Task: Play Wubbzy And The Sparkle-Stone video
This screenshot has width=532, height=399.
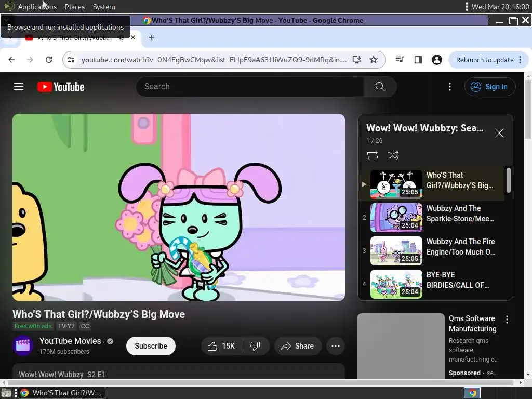Action: [432, 217]
